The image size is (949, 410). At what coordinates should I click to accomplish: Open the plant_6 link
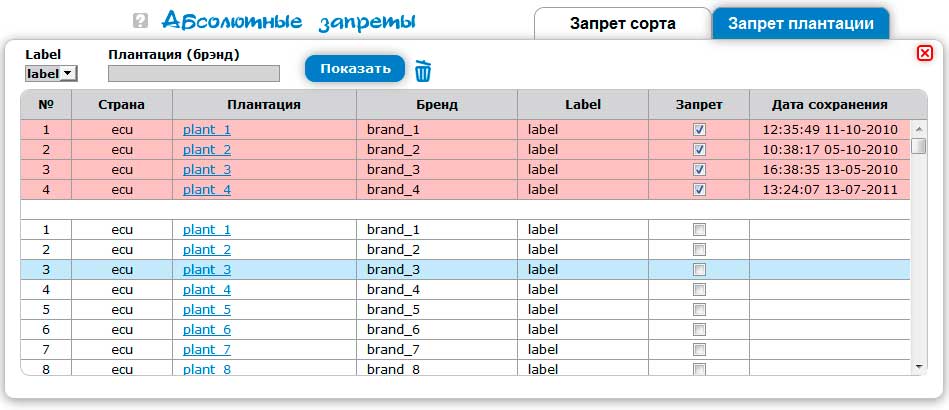point(207,329)
